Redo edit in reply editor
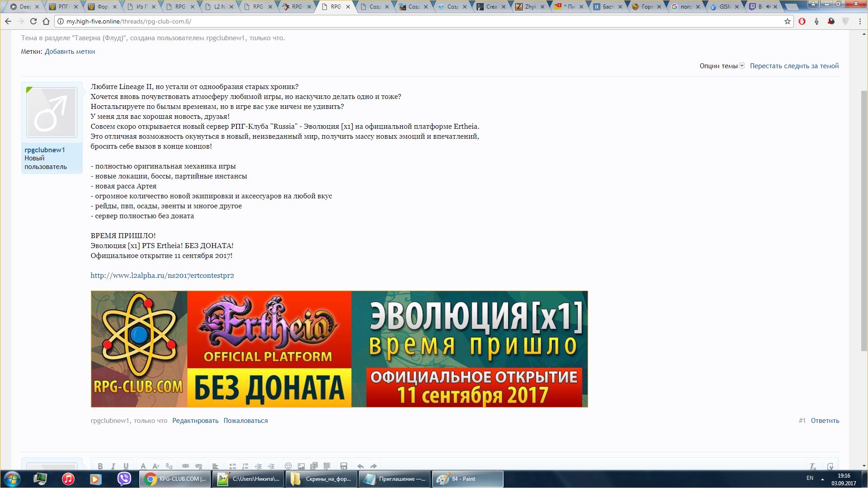 [x=373, y=466]
